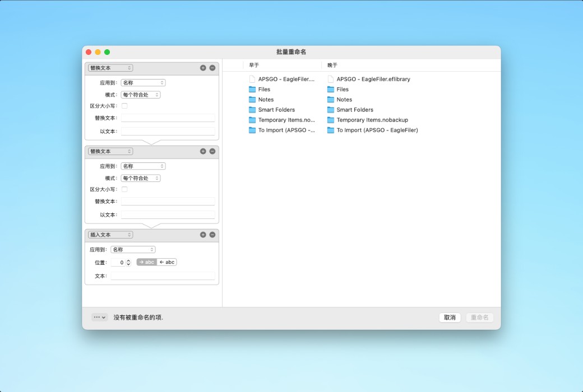Screen dimensions: 583x392
Task: Click the 替换文本 input field in first step
Action: coord(168,118)
